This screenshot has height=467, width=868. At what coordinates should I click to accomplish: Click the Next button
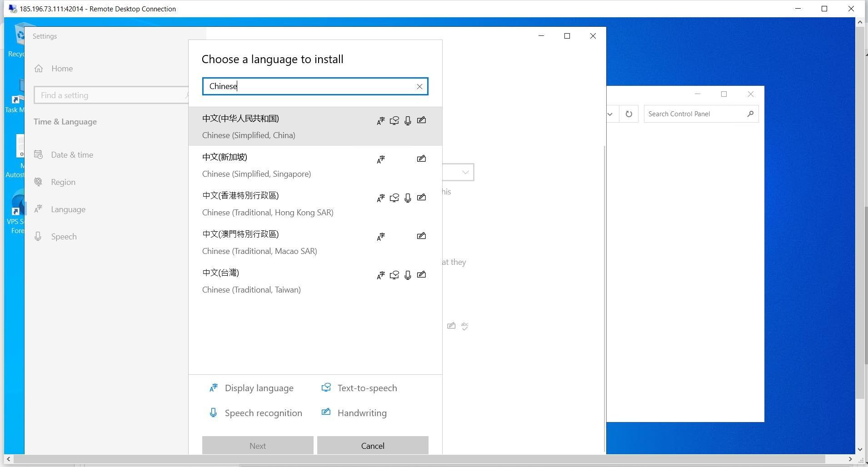tap(258, 446)
